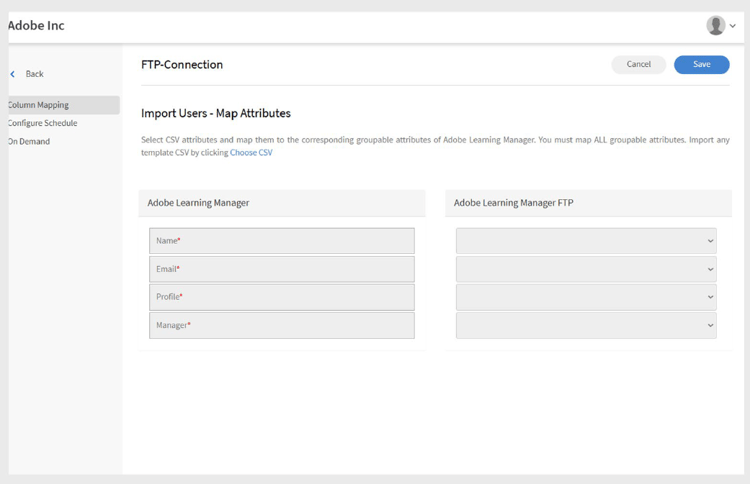Click the Manager required field
Screen dimensions: 750x484
[x=282, y=325]
